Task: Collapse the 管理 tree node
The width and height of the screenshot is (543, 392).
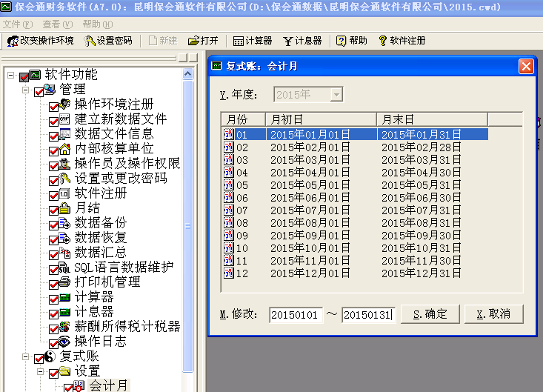Action: point(26,90)
